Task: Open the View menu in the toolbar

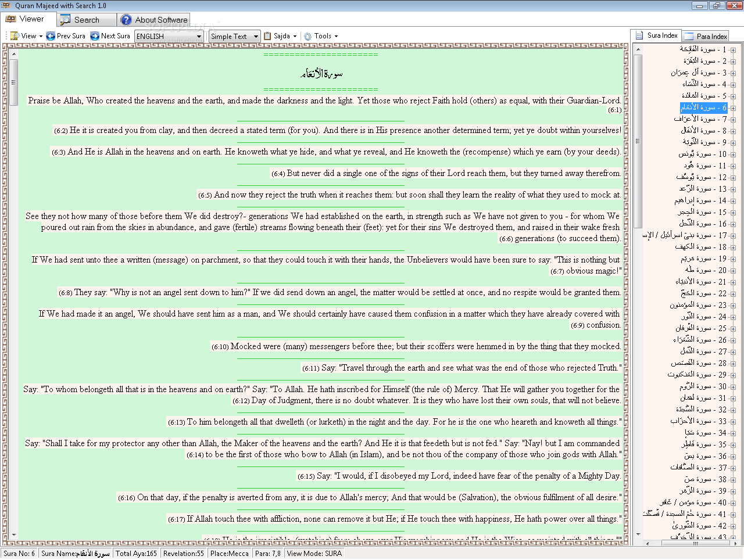Action: 26,36
